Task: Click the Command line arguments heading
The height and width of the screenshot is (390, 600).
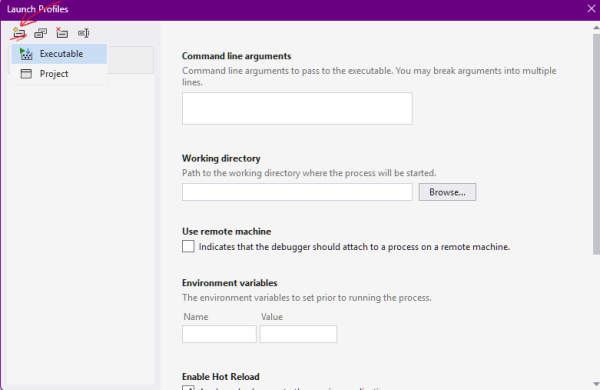Action: [236, 56]
